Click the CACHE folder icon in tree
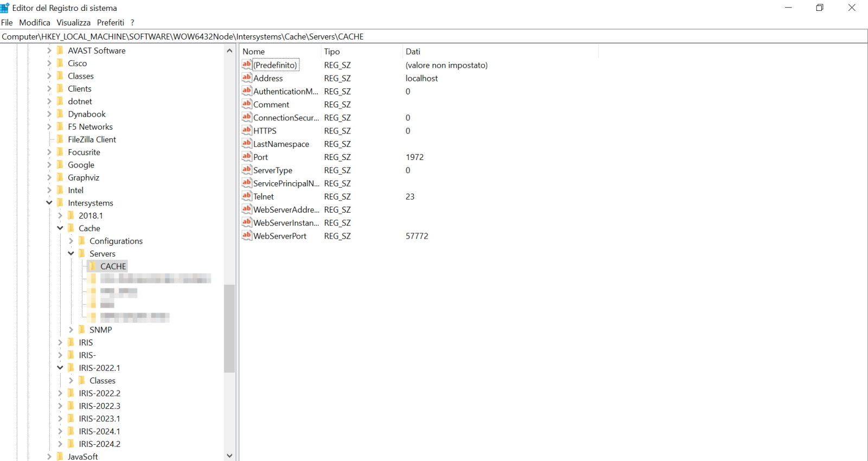Screen dimensions: 868x461 [93, 266]
